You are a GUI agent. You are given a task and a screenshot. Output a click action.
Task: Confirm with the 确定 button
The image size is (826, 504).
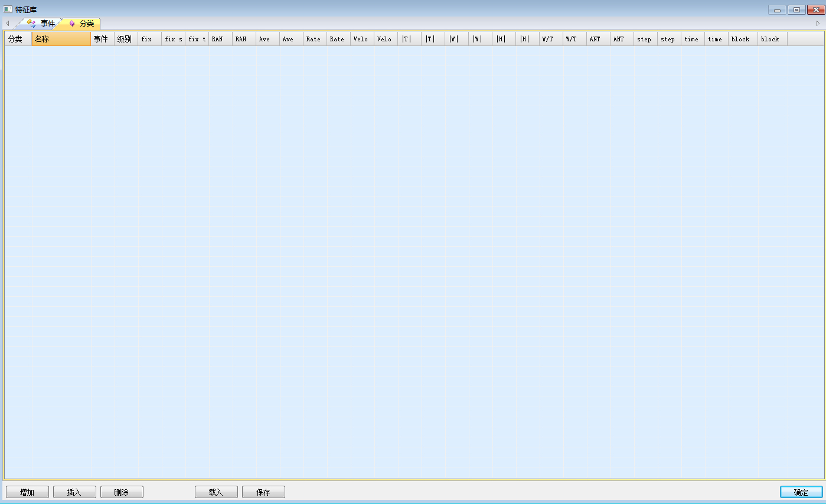pos(801,492)
